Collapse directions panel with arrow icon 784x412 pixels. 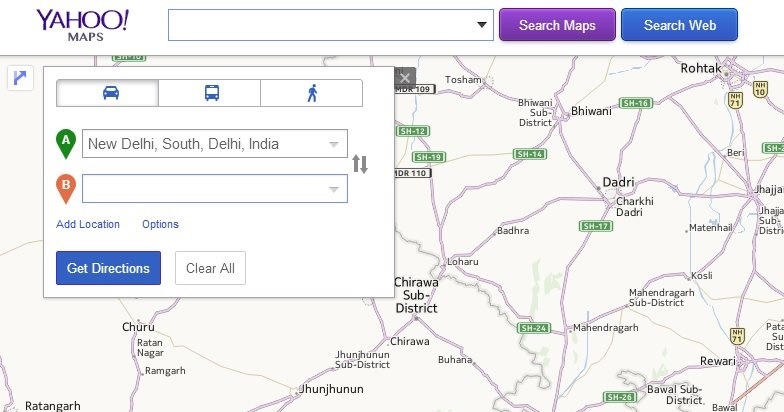pyautogui.click(x=21, y=78)
